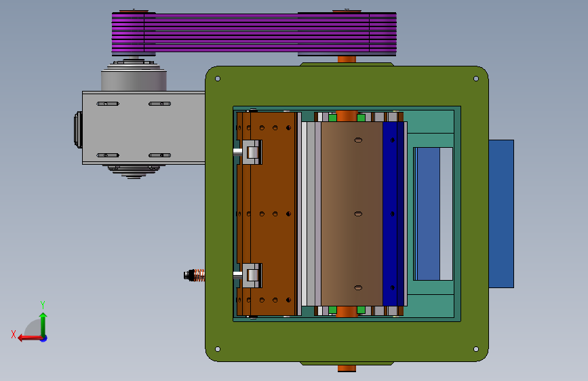The width and height of the screenshot is (588, 381).
Task: Select the light blue panel inside the housing
Action: pos(428,214)
